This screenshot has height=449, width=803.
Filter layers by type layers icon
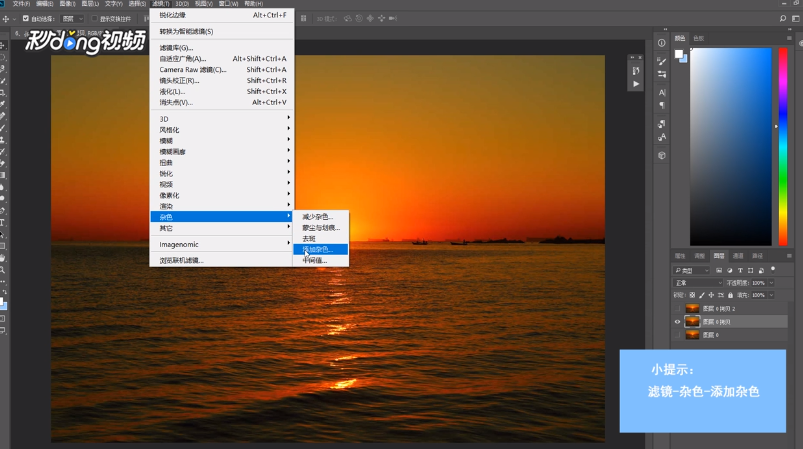click(x=740, y=270)
